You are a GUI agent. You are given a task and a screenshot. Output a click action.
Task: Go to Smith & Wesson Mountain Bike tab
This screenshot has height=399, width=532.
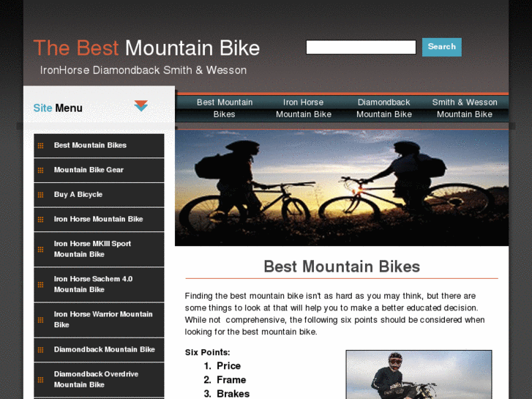pyautogui.click(x=465, y=108)
